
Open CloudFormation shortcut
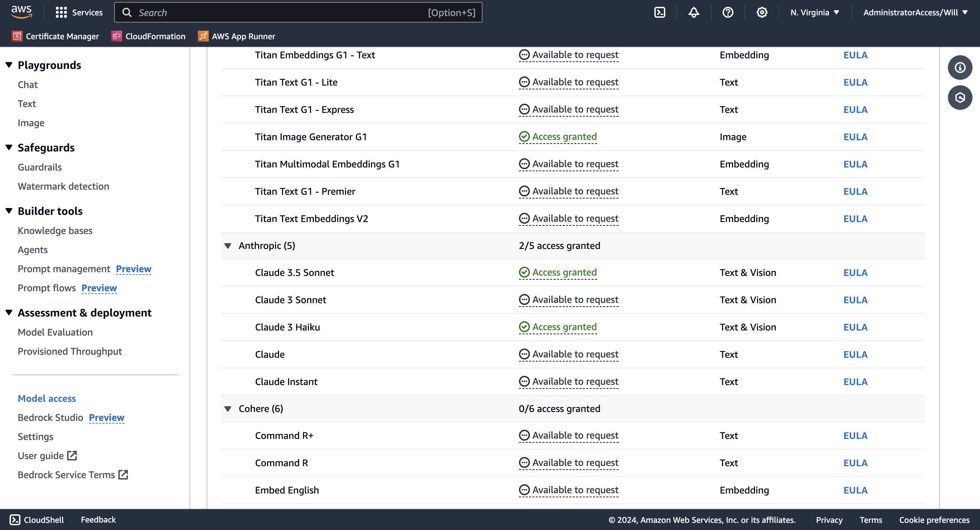(148, 36)
